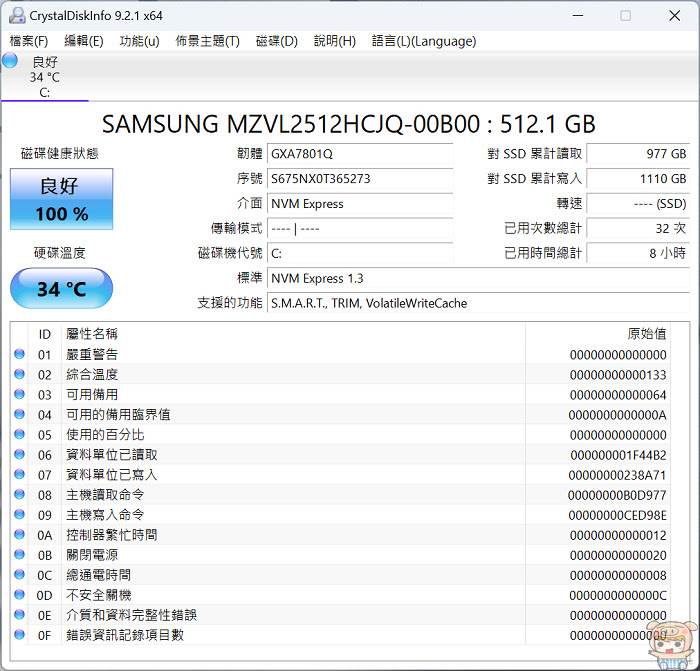Select raw value 00000000CED98E
Screen dimensions: 700x671
tap(618, 516)
